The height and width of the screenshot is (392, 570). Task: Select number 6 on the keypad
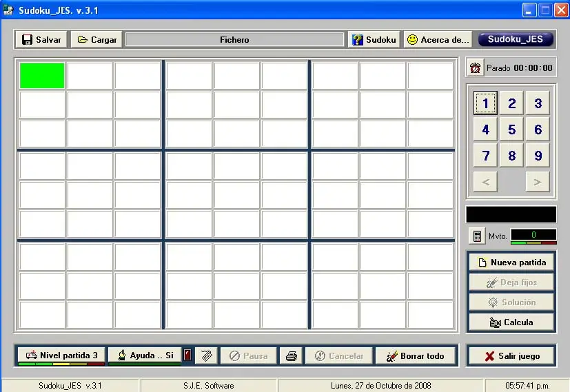538,130
